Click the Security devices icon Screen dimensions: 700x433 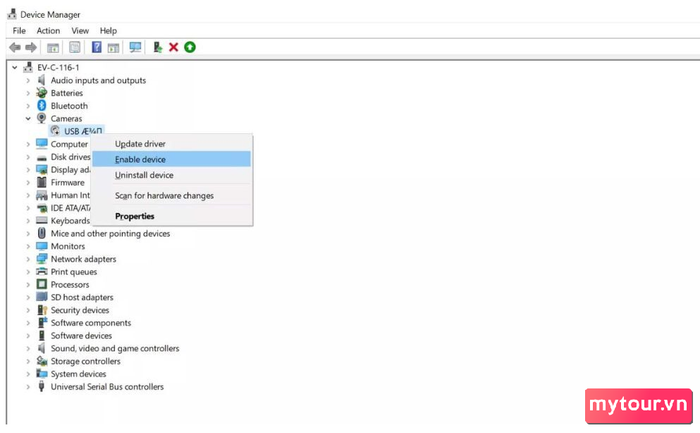click(x=42, y=310)
